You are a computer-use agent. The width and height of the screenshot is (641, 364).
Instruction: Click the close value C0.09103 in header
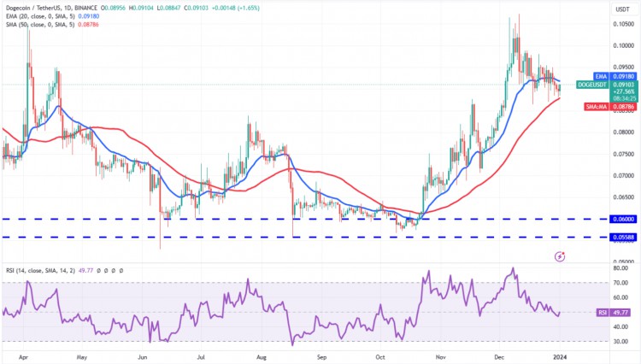[x=197, y=8]
